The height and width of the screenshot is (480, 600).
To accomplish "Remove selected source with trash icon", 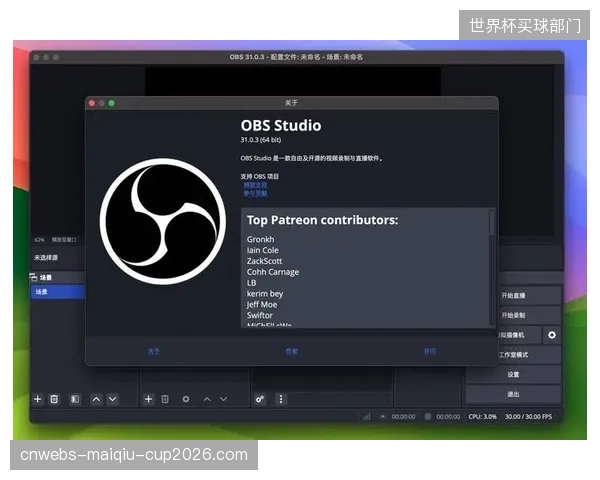I will coord(165,399).
